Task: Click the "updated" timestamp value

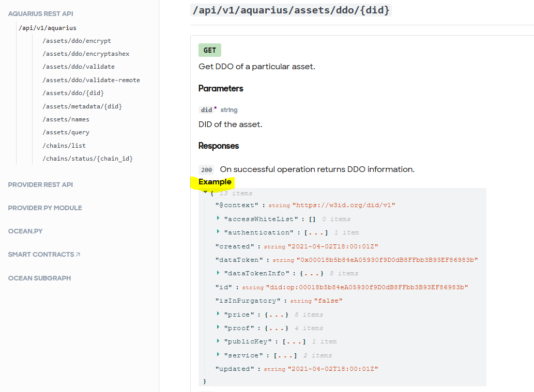Action: 333,369
